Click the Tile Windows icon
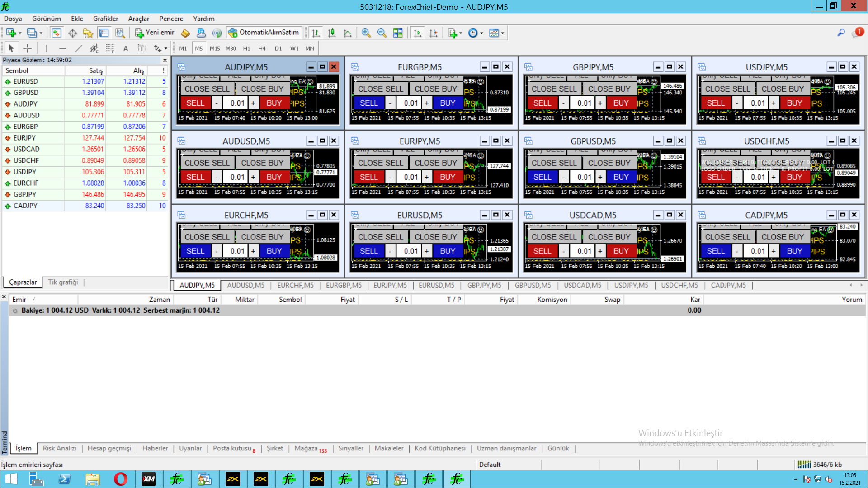The image size is (868, 488). click(398, 33)
